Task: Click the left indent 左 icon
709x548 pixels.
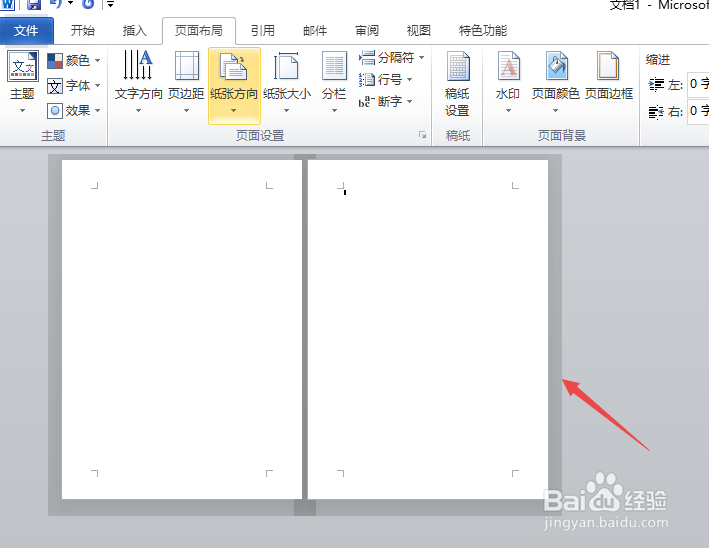Action: (656, 84)
